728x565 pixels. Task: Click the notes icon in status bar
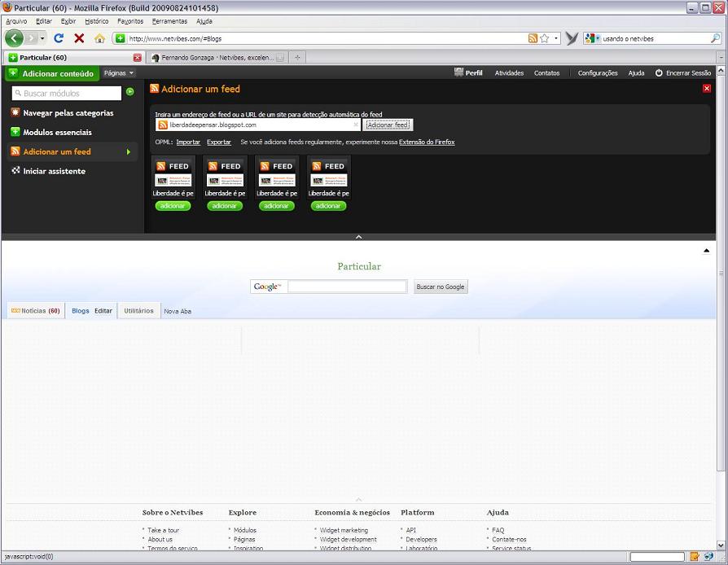[x=695, y=556]
